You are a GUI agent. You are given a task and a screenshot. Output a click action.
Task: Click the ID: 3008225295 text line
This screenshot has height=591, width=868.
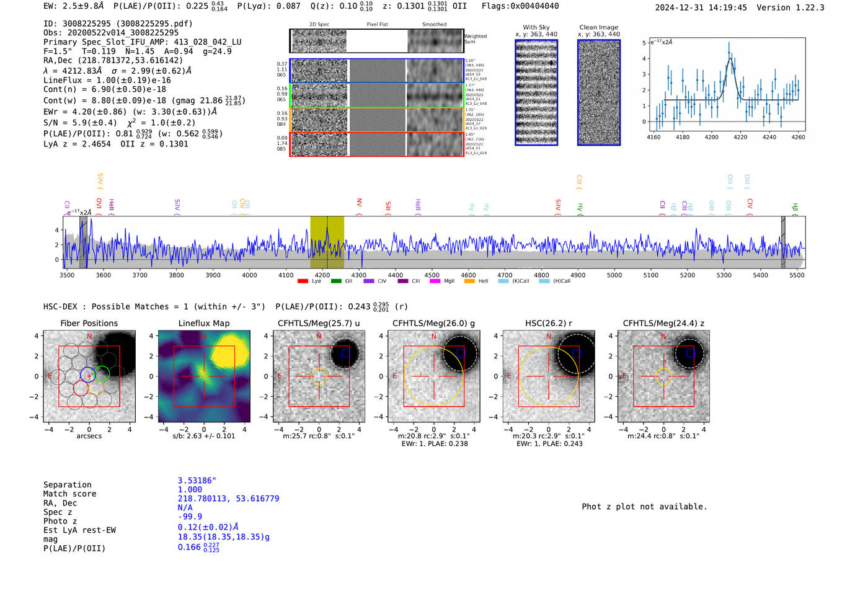[x=118, y=24]
